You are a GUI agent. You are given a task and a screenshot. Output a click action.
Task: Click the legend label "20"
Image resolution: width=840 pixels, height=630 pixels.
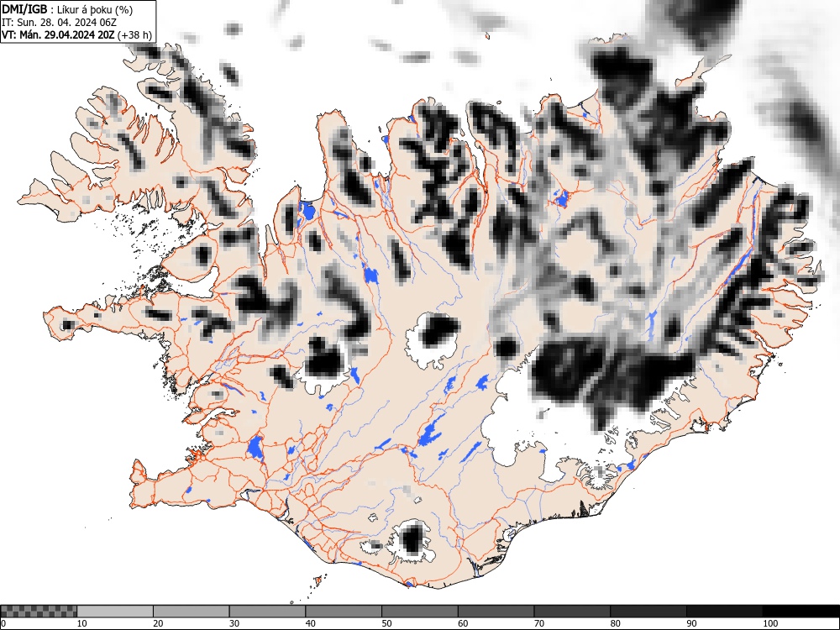pyautogui.click(x=158, y=623)
